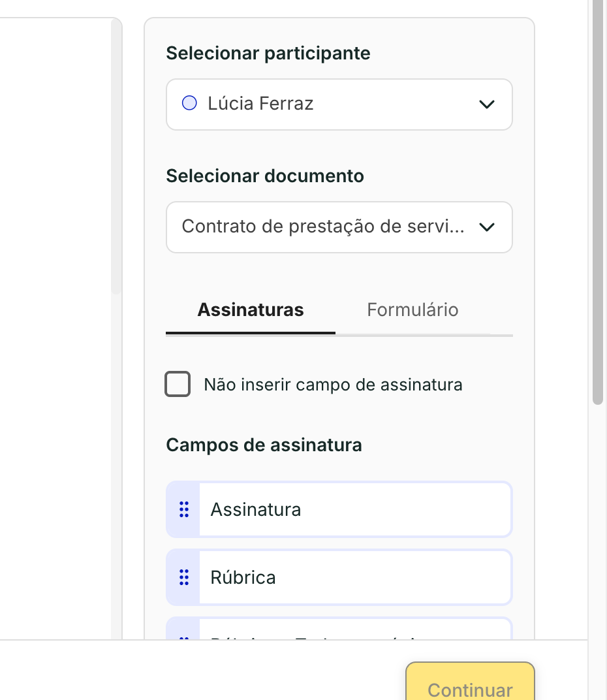Open the Contrato de prestação document dropdown
607x700 pixels.
coord(339,227)
